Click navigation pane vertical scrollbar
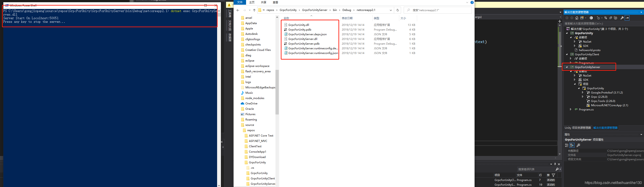This screenshot has height=187, width=644. (x=277, y=92)
